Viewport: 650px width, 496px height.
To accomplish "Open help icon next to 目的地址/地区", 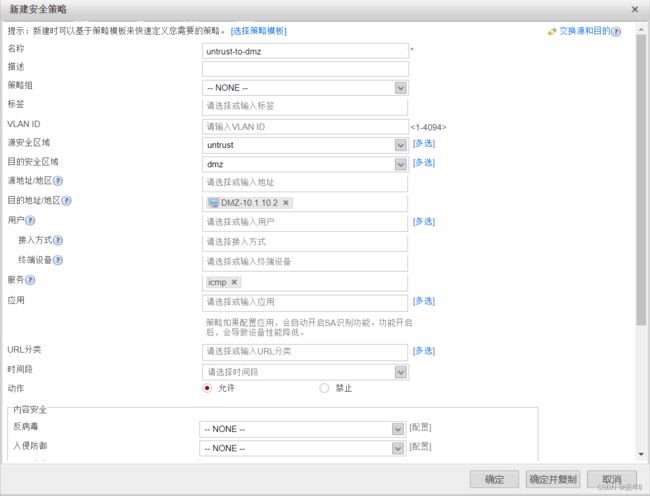I will 66,201.
